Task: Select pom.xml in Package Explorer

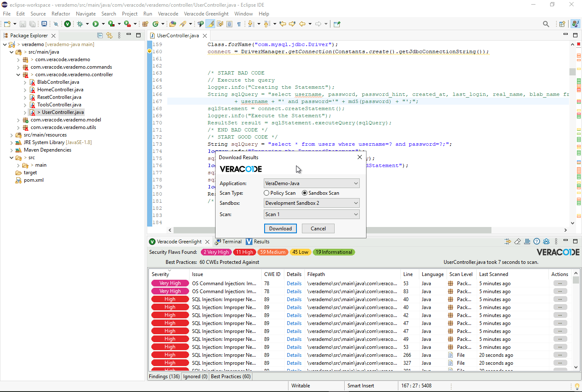Action: pyautogui.click(x=34, y=180)
